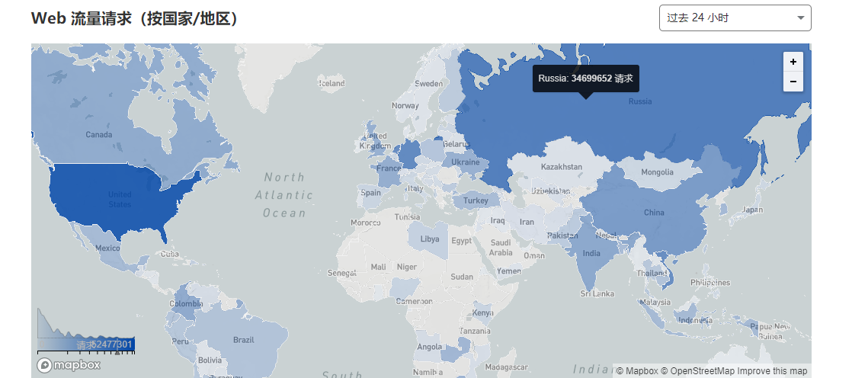Select Brazil on the map
This screenshot has width=868, height=378.
(243, 339)
